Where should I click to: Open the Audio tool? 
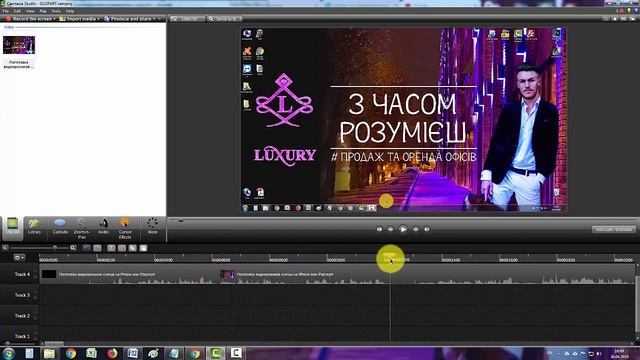pos(103,227)
